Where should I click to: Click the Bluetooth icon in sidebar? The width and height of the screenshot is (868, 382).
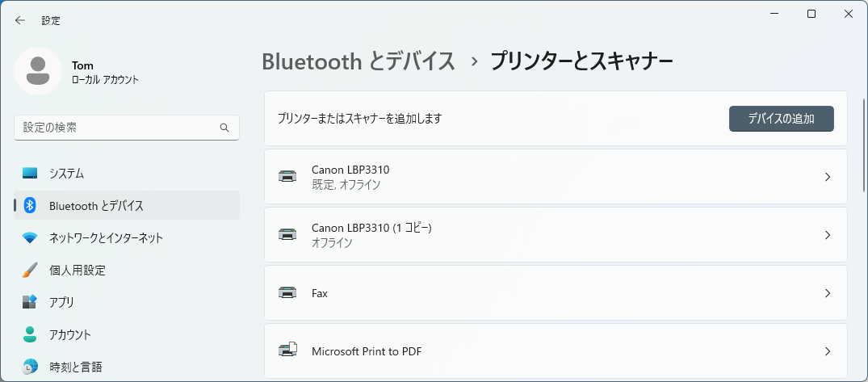point(30,205)
